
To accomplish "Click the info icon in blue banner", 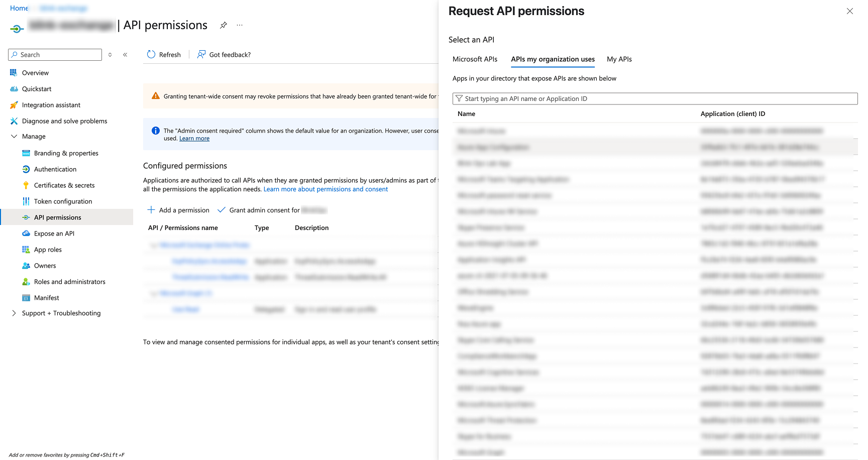I will point(156,131).
